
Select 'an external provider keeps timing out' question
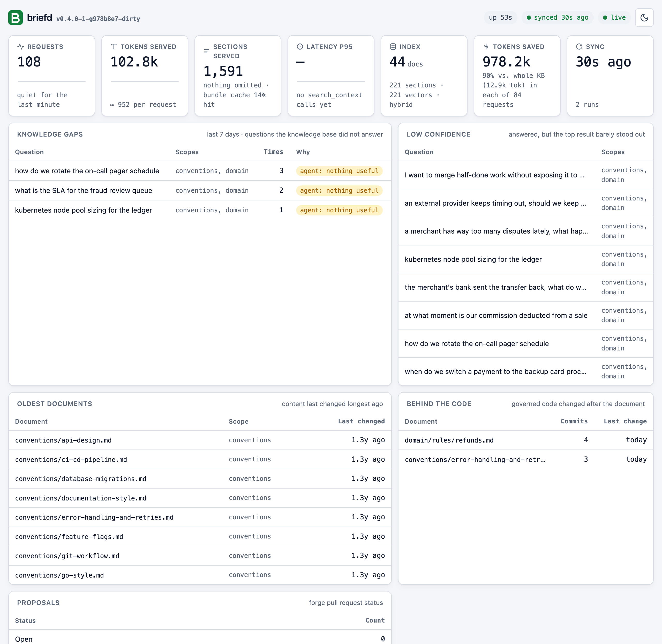click(x=526, y=203)
